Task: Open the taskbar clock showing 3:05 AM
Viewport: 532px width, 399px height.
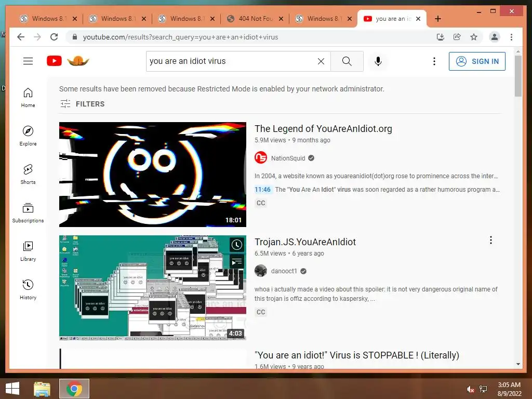Action: coord(509,389)
